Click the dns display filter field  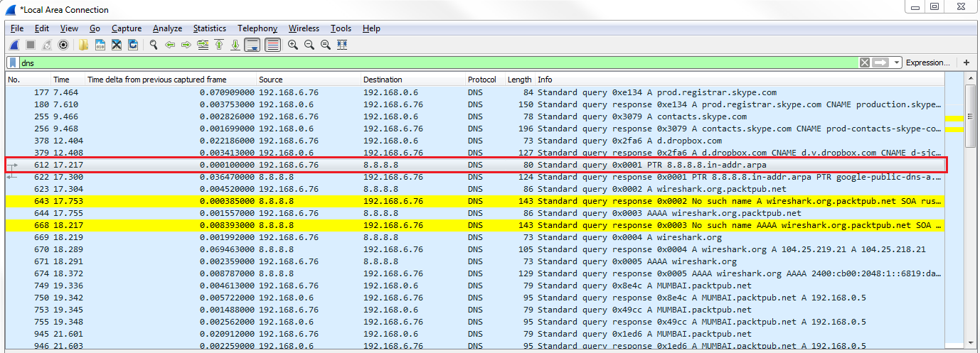(x=427, y=63)
